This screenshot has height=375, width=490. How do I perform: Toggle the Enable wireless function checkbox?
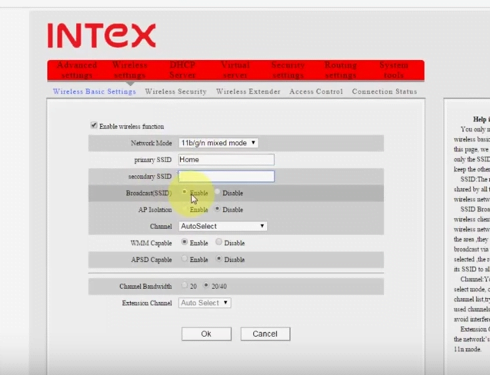[94, 126]
